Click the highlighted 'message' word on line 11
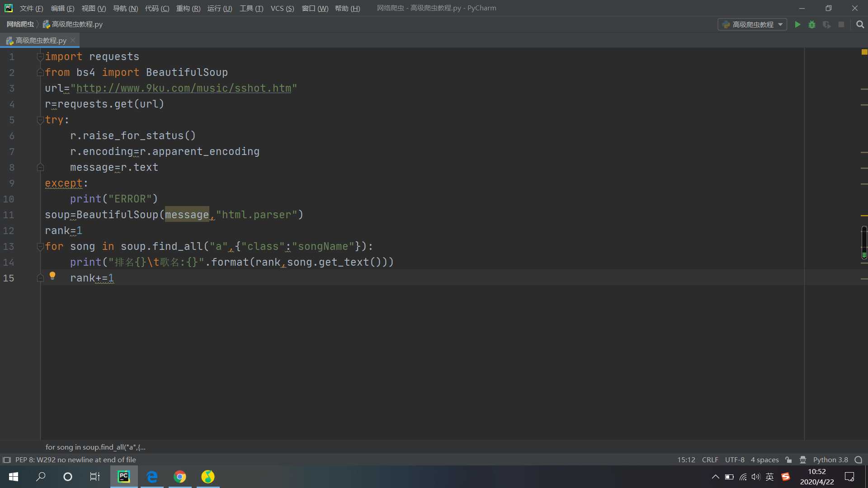 click(x=187, y=215)
